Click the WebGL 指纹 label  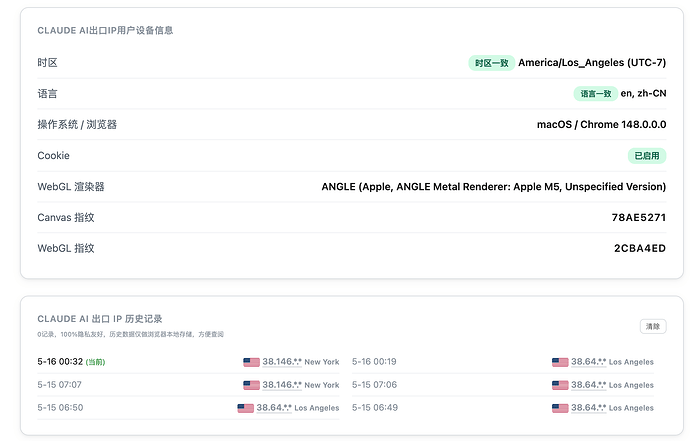66,248
